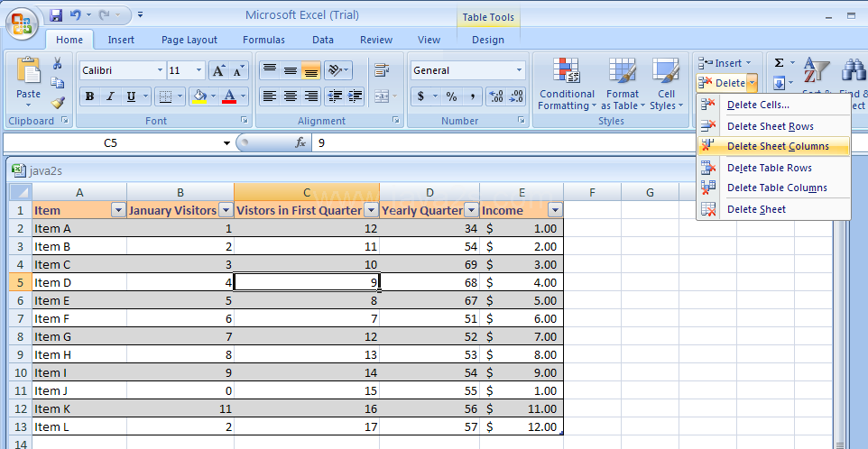Increase the cell indent
868x449 pixels.
pos(355,96)
